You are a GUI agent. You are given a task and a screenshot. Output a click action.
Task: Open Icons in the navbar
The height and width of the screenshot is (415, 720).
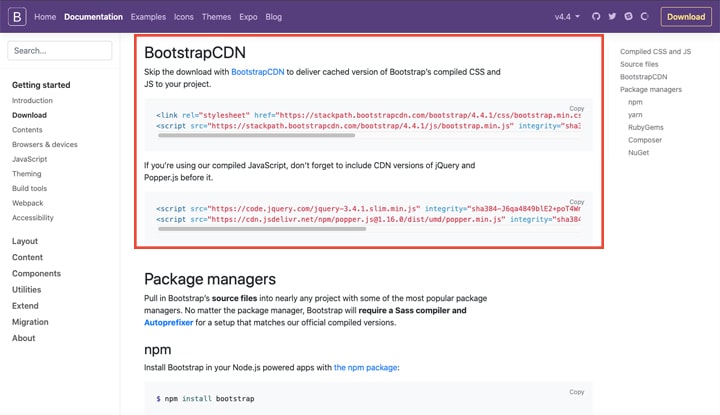coord(184,17)
